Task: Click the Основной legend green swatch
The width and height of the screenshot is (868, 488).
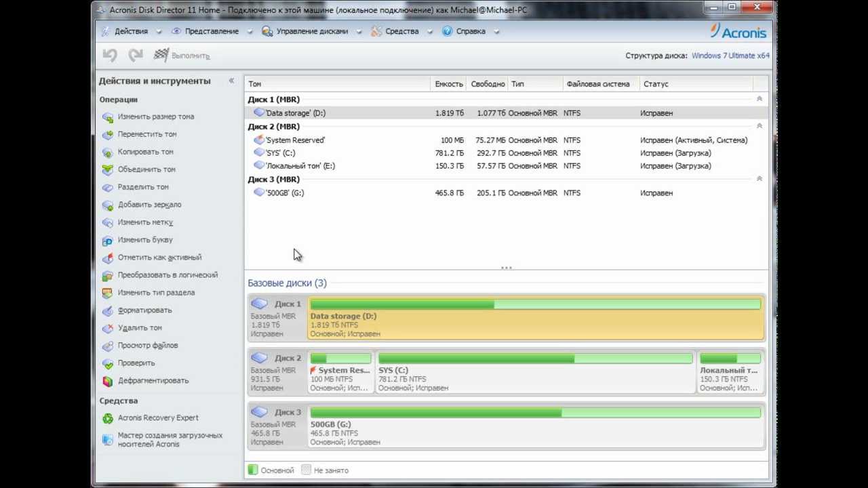Action: coord(253,470)
